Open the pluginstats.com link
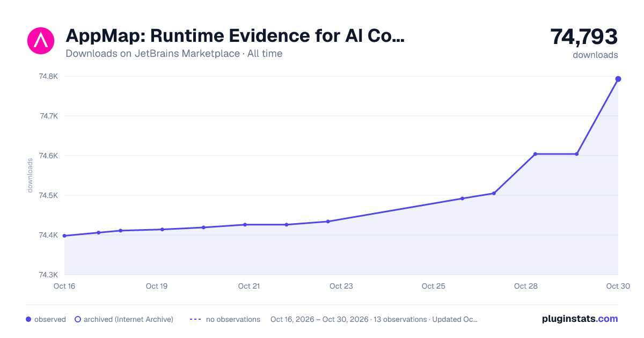 click(580, 319)
